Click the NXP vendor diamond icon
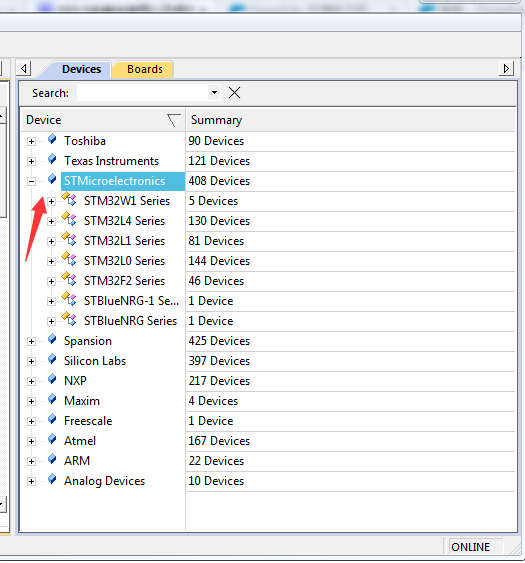This screenshot has height=563, width=525. click(52, 380)
